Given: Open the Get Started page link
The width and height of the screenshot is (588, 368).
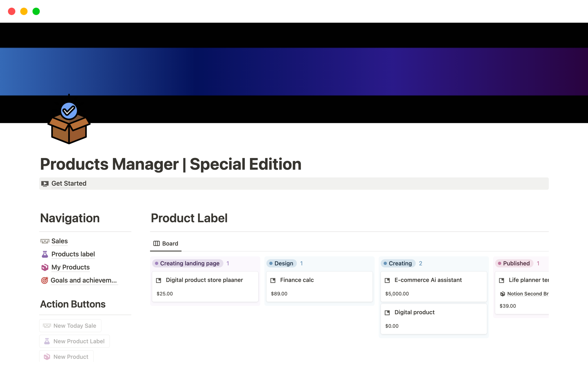Looking at the screenshot, I should (69, 183).
